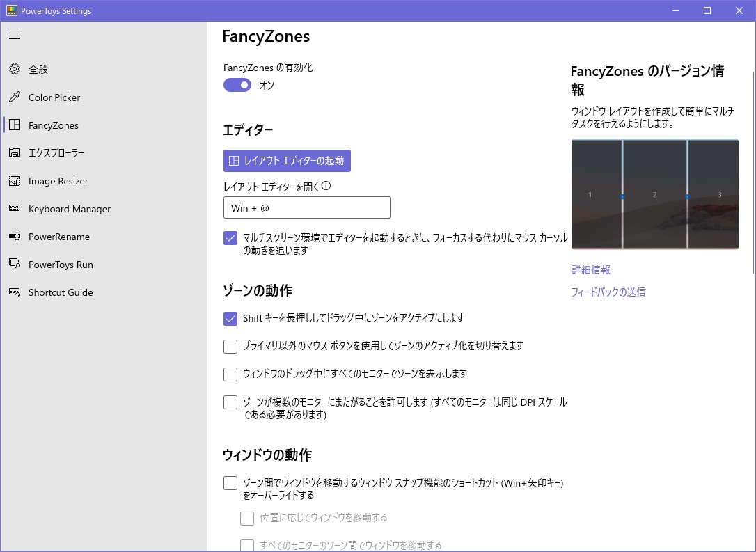Viewport: 756px width, 552px height.
Task: Click the General gear icon in sidebar
Action: tap(15, 69)
